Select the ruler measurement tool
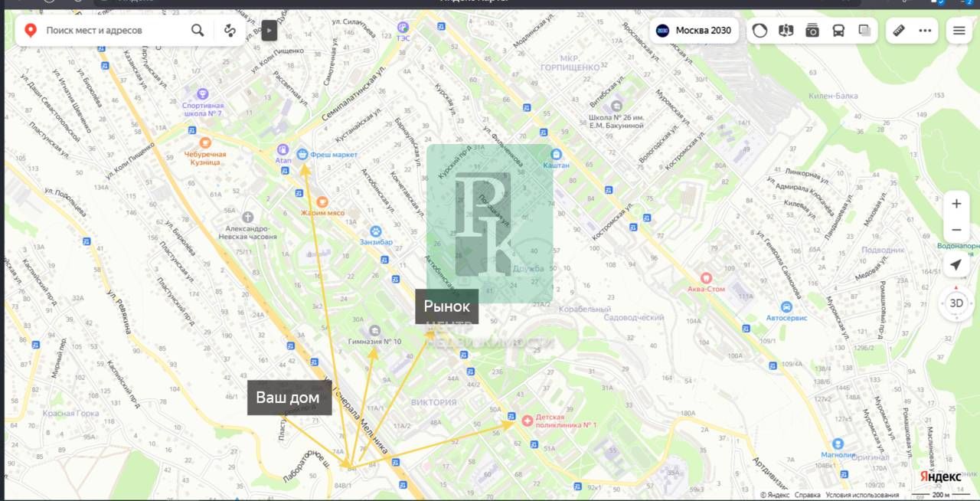This screenshot has width=980, height=501. pyautogui.click(x=900, y=31)
